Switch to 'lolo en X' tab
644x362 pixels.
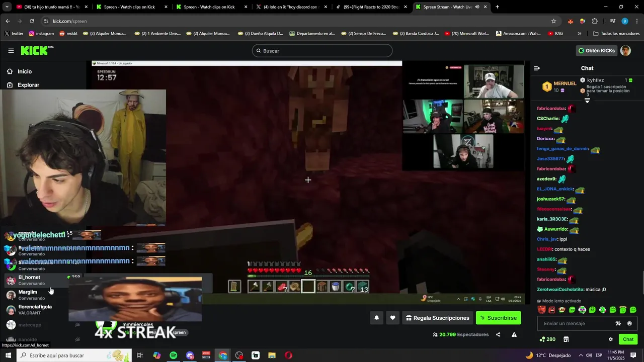(x=291, y=7)
